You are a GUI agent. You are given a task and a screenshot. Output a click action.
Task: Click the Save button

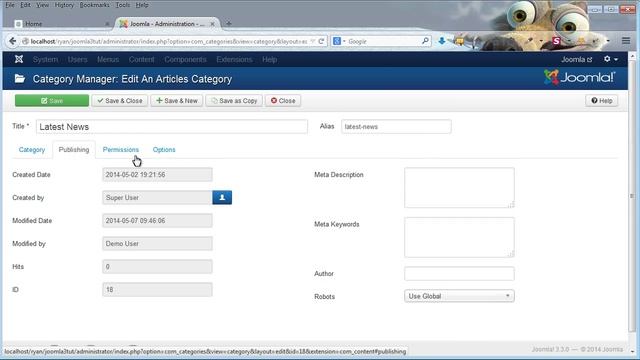pyautogui.click(x=52, y=101)
